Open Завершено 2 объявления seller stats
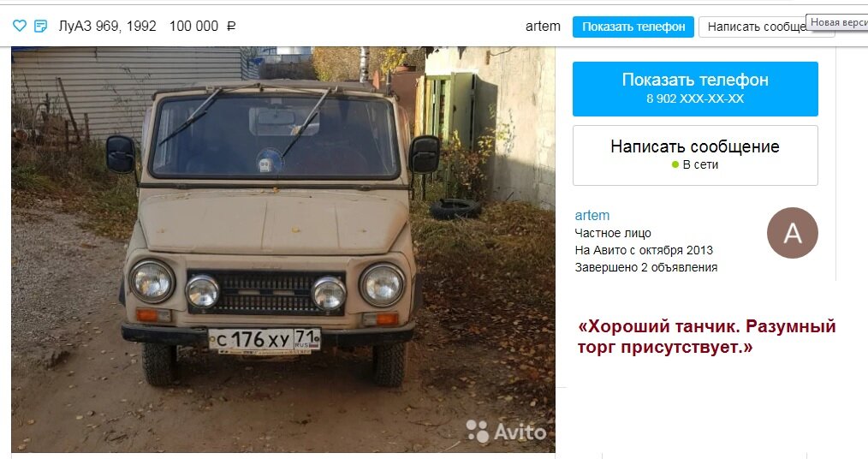This screenshot has width=868, height=459. click(x=646, y=267)
